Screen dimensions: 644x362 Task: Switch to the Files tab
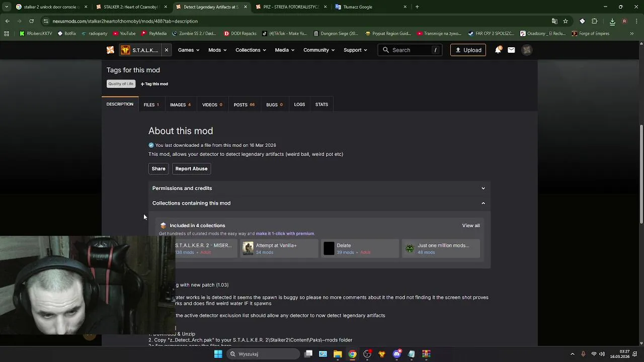(151, 105)
